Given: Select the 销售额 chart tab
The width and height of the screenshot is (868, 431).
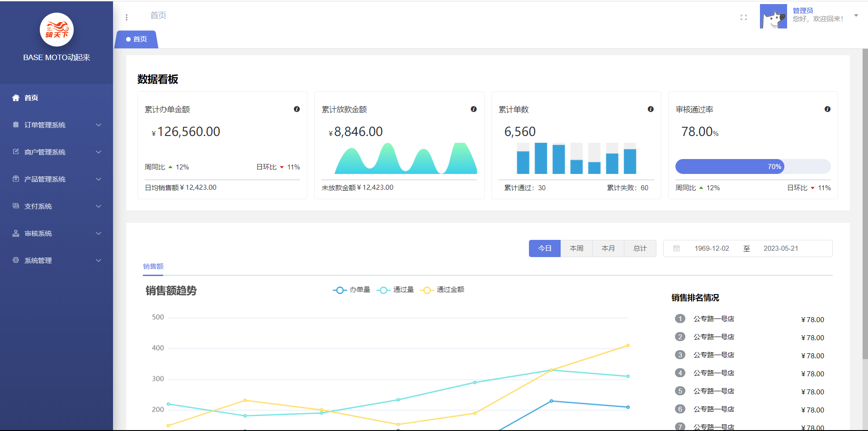Looking at the screenshot, I should [153, 267].
